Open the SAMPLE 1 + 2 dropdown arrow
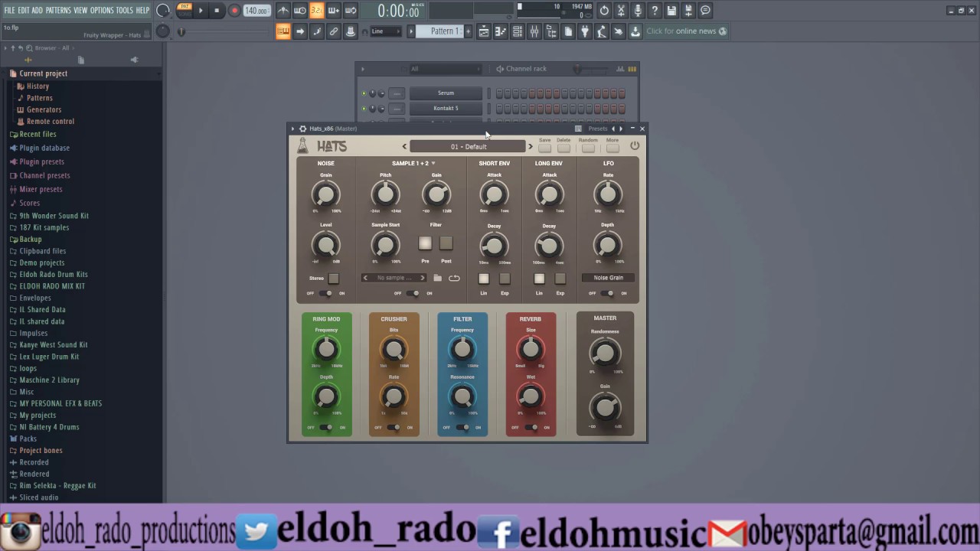This screenshot has width=980, height=551. pyautogui.click(x=433, y=163)
